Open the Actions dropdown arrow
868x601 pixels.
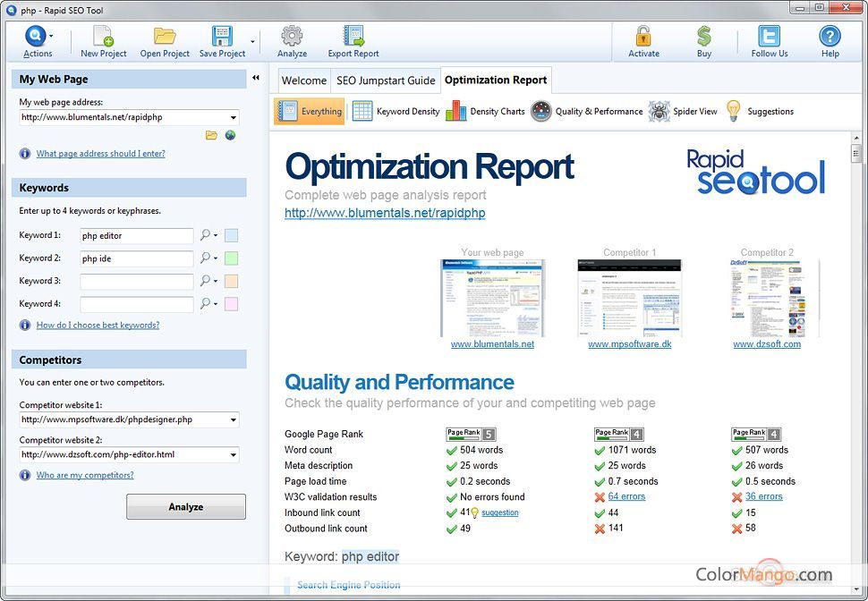[x=52, y=36]
